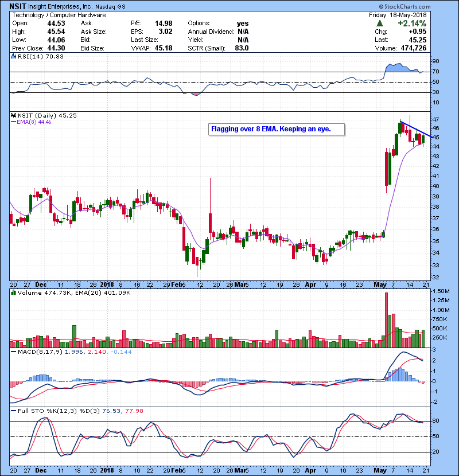Click the Annual Dividend label
This screenshot has height=476, width=459.
pos(211,32)
